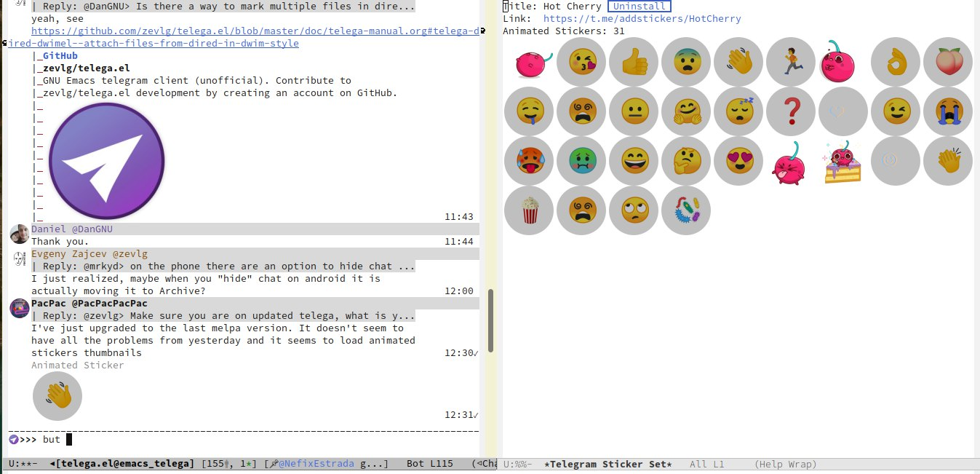Click 'Bot L115' position in mode line
This screenshot has width=980, height=474.
429,464
